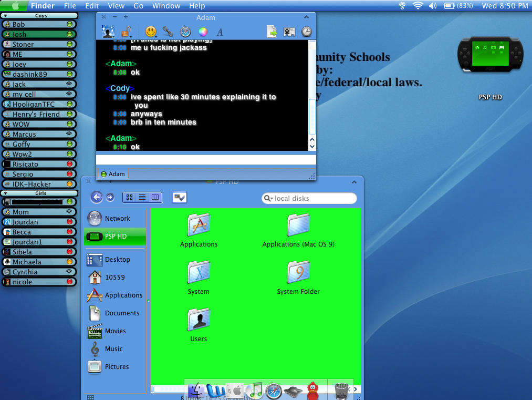This screenshot has width=532, height=400.
Task: Select dashink89 in the buddy list
Action: click(x=39, y=74)
